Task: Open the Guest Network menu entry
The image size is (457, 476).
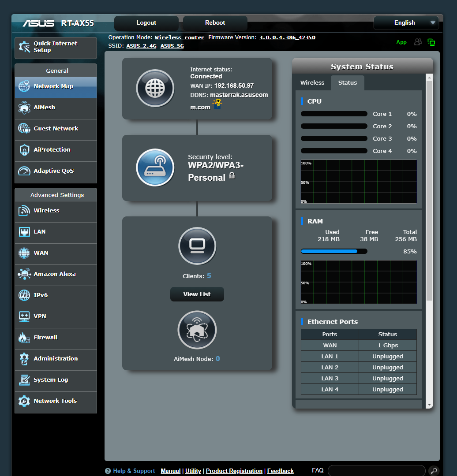Action: click(56, 130)
